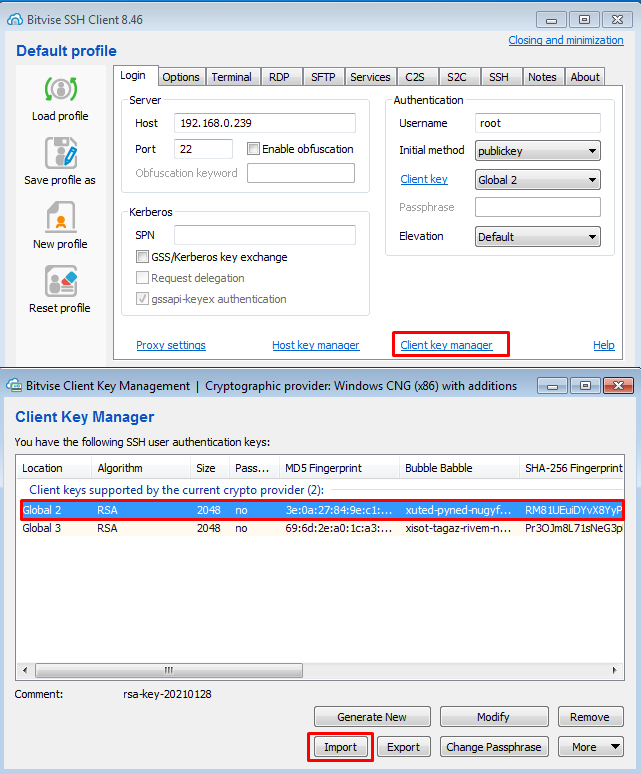Viewport: 641px width, 774px height.
Task: Click the SPN input field
Action: tap(264, 235)
